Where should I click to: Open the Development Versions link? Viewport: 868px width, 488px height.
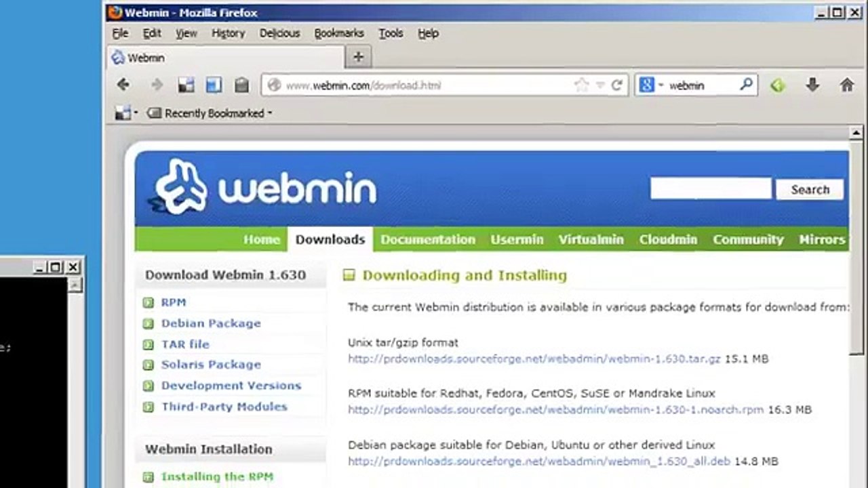click(x=231, y=386)
